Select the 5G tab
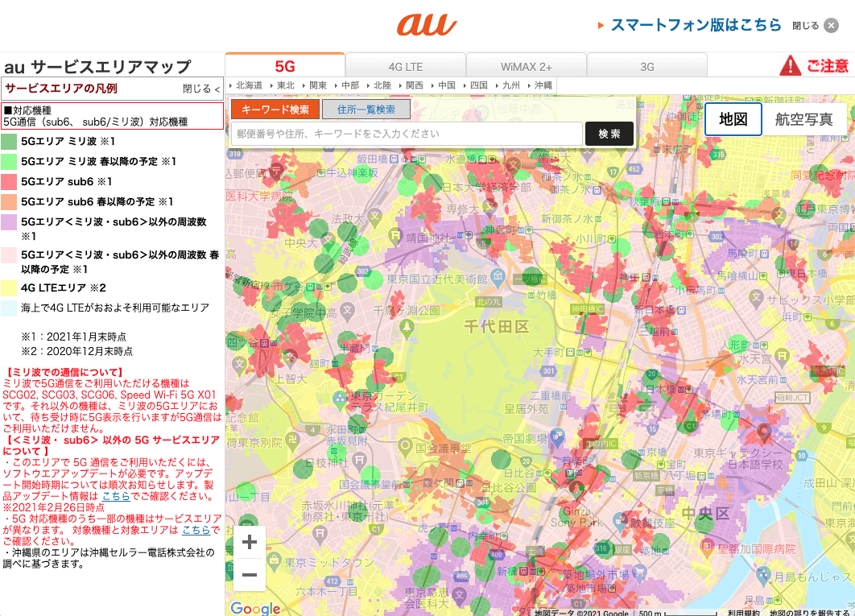Screen dimensions: 855x616 tap(285, 66)
